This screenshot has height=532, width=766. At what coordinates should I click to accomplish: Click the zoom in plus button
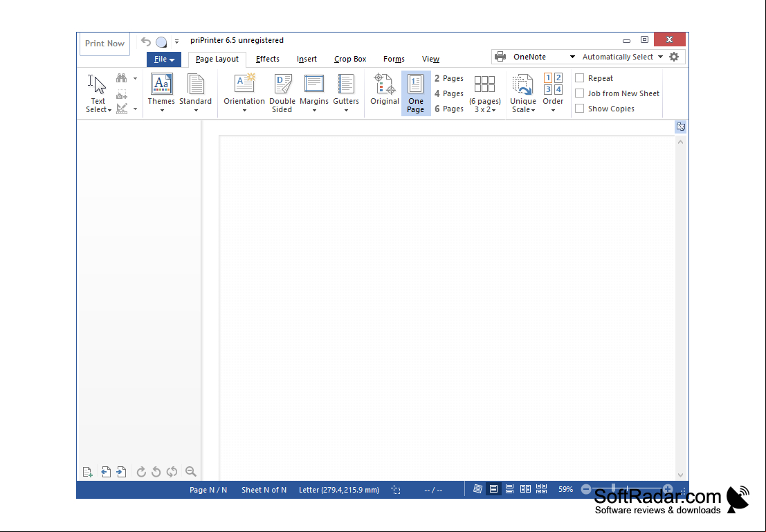(668, 489)
